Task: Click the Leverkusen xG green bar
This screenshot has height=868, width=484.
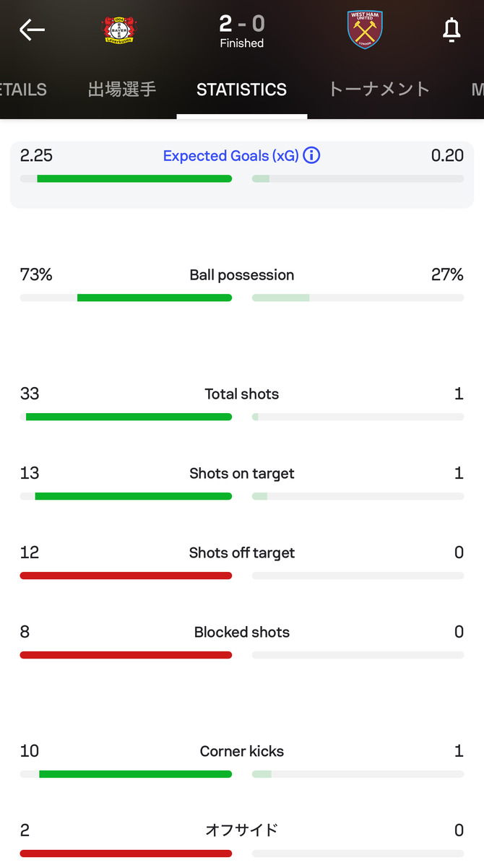Action: click(x=134, y=178)
